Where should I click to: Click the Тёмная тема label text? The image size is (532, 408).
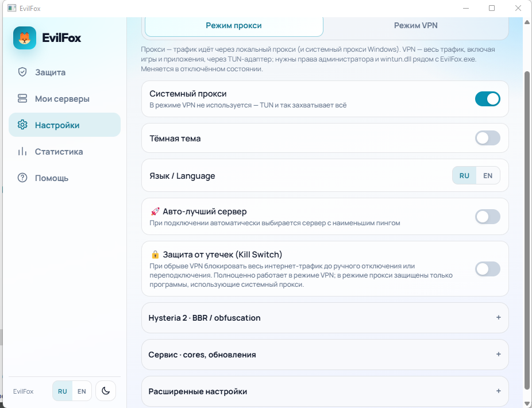175,138
